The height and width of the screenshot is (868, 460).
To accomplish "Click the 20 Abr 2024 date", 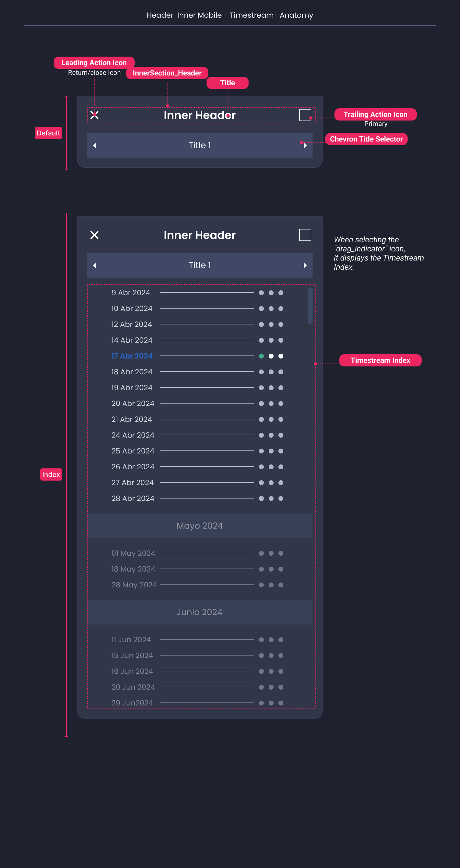I will [x=133, y=403].
